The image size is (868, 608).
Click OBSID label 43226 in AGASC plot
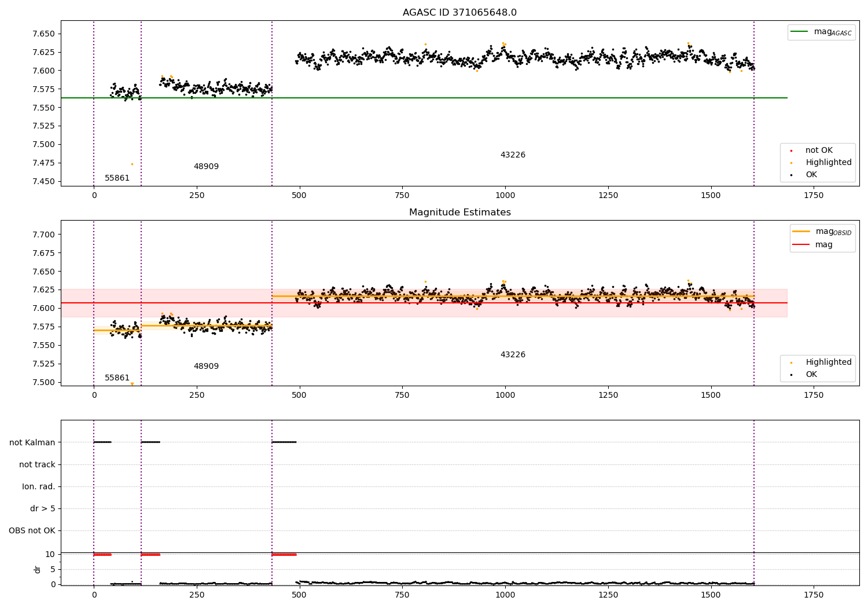pos(513,155)
